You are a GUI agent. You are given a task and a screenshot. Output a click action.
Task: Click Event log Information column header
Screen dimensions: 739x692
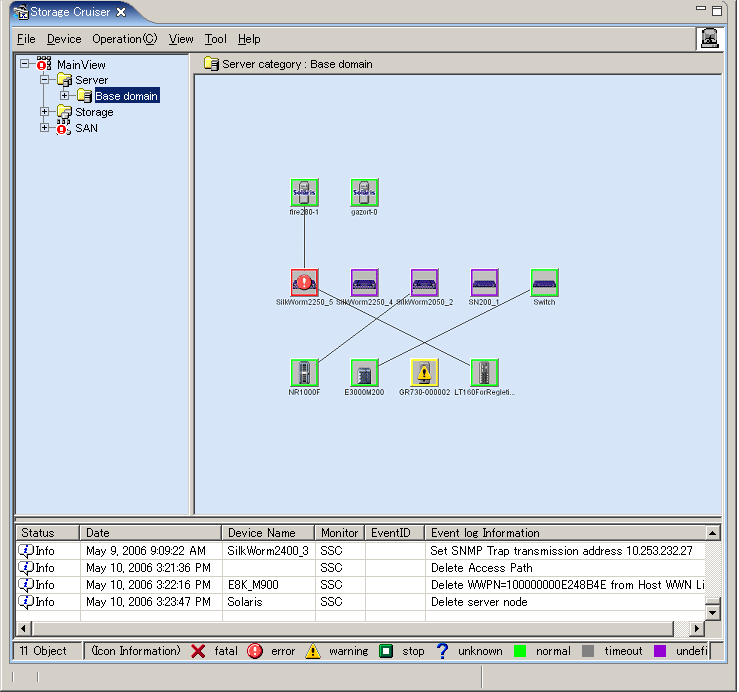tap(565, 533)
